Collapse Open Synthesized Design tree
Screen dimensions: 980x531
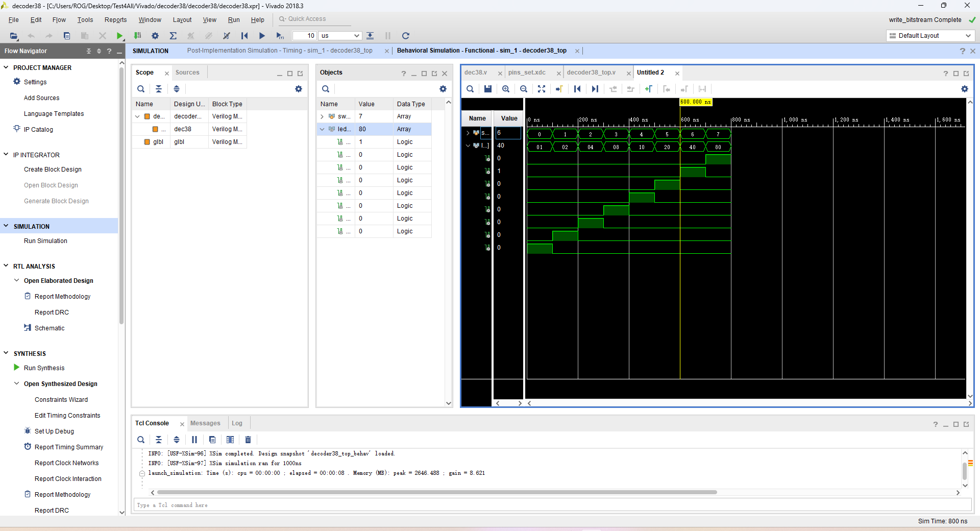click(17, 383)
